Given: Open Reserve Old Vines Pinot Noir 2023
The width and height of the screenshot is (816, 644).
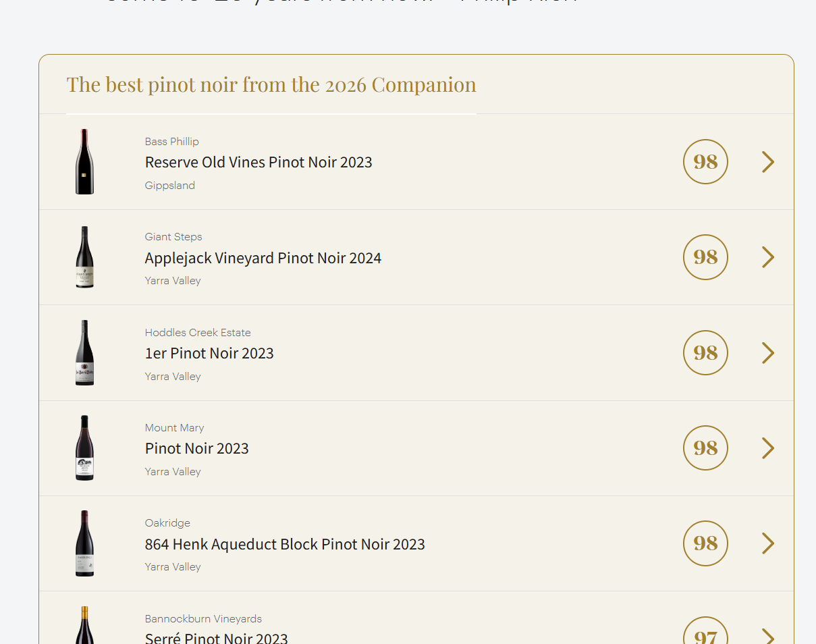Looking at the screenshot, I should (x=259, y=162).
